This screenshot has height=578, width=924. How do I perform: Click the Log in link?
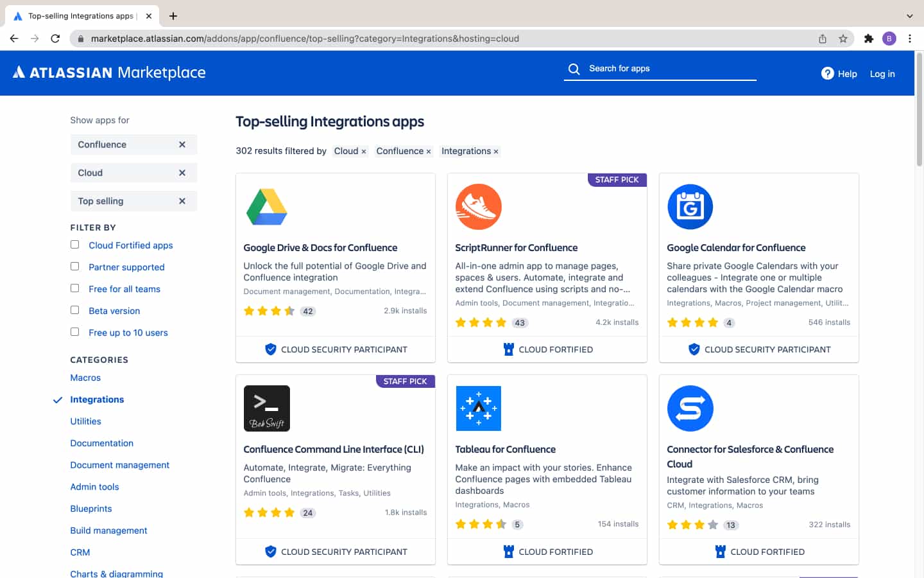pos(882,73)
